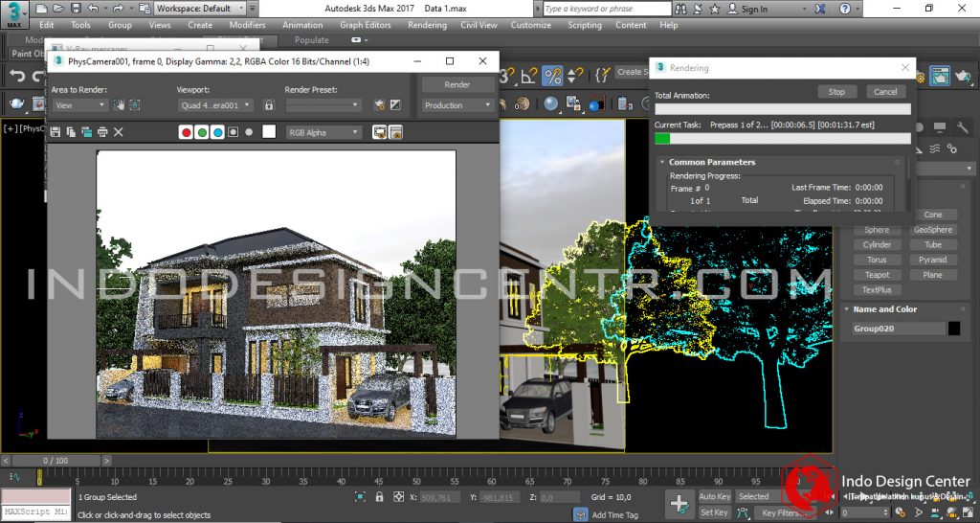Open the Production render mode dropdown
The width and height of the screenshot is (980, 523).
point(457,105)
